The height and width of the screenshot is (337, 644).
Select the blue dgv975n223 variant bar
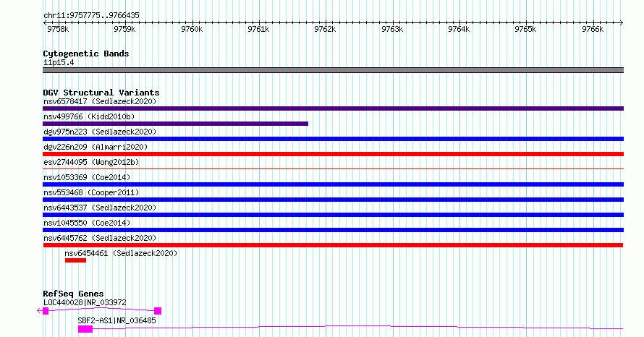pos(333,139)
